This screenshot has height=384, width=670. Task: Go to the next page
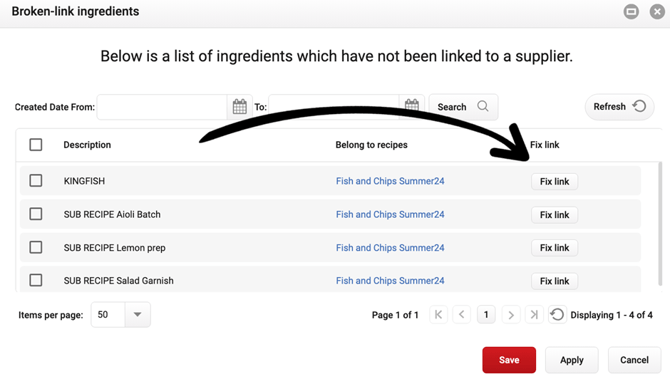(511, 315)
